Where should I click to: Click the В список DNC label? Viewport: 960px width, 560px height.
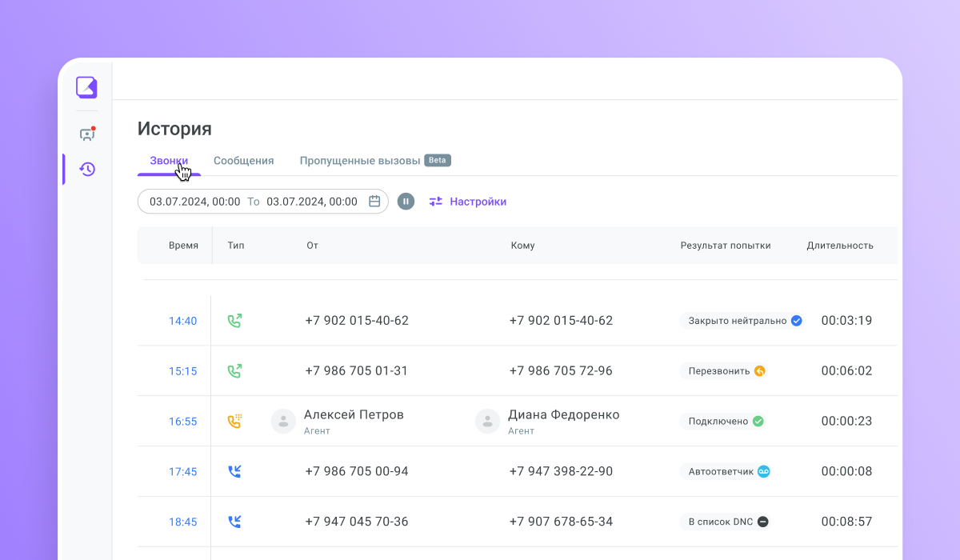721,522
